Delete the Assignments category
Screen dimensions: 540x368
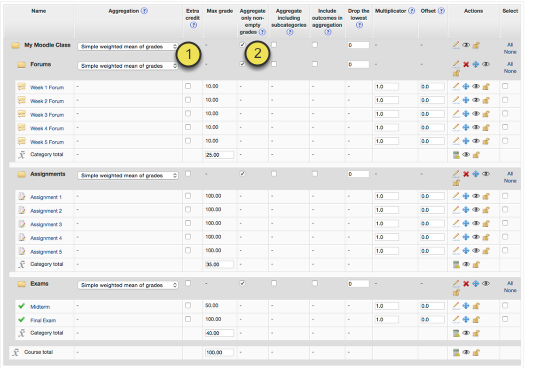[x=466, y=174]
